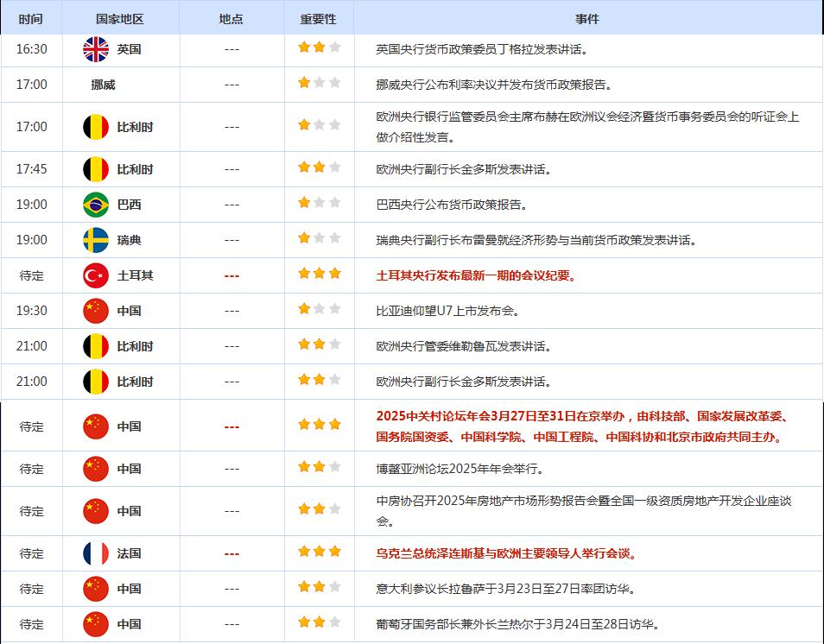
Task: Click the 意大利参议长拉鲁萨 visit event
Action: (505, 589)
